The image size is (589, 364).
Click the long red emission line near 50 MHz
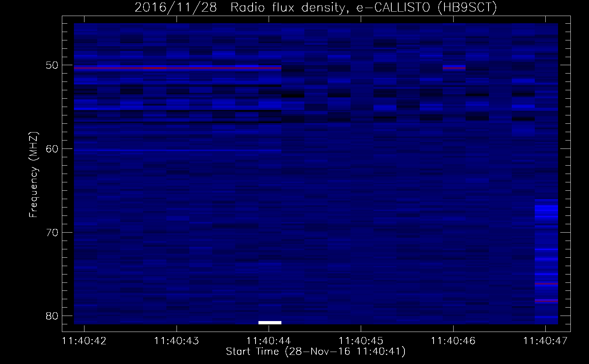pos(178,68)
